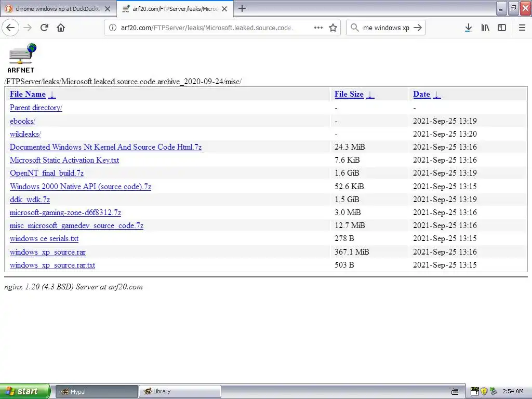Switch to Mypal taskbar button
Viewport: 532px width, 399px height.
click(x=96, y=392)
